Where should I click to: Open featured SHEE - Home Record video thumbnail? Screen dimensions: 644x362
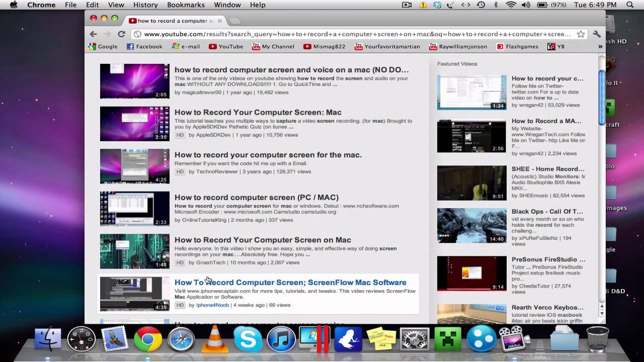pyautogui.click(x=472, y=183)
